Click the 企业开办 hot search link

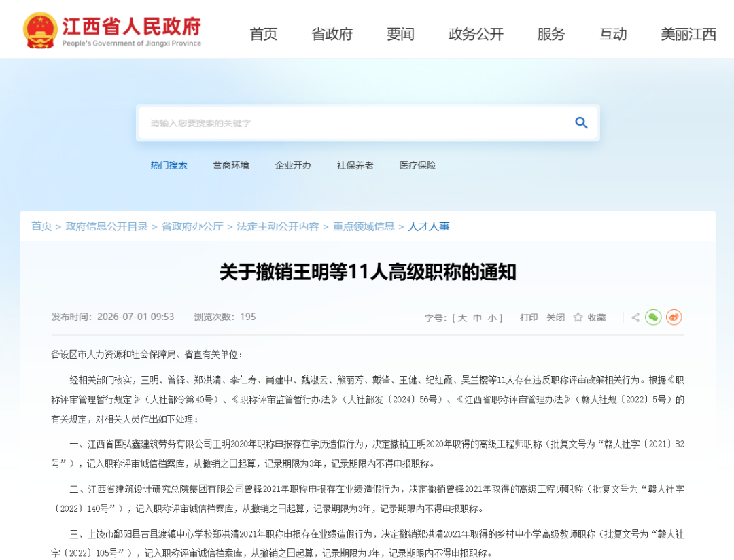[x=293, y=165]
